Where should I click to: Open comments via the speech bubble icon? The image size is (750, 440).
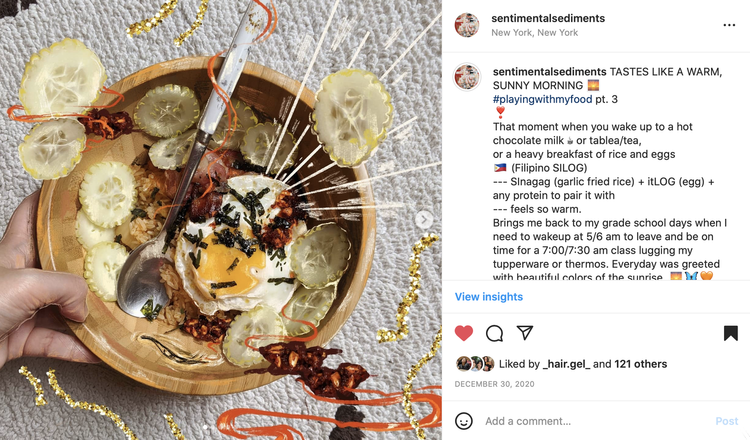point(494,333)
